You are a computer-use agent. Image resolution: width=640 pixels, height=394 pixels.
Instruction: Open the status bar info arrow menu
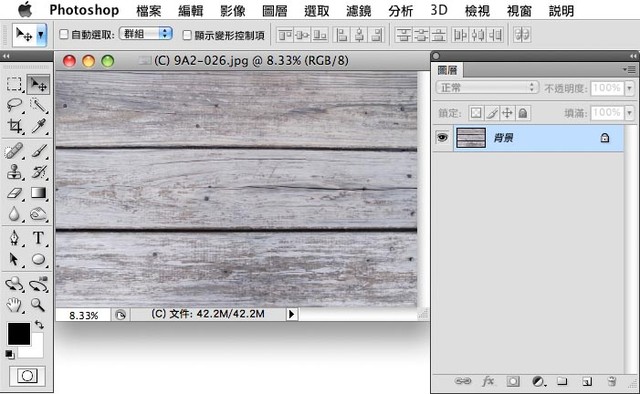(x=291, y=314)
